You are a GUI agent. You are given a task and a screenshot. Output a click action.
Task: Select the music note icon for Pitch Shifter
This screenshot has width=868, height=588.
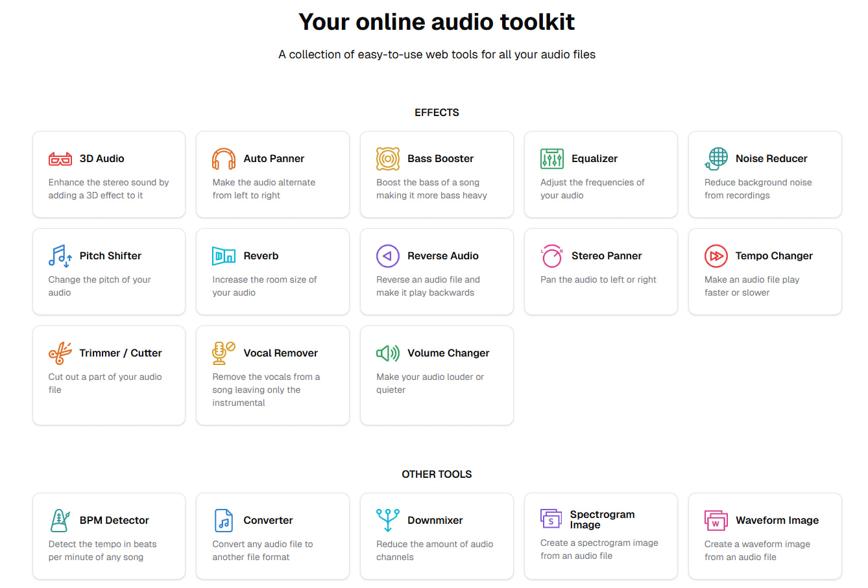(x=60, y=256)
